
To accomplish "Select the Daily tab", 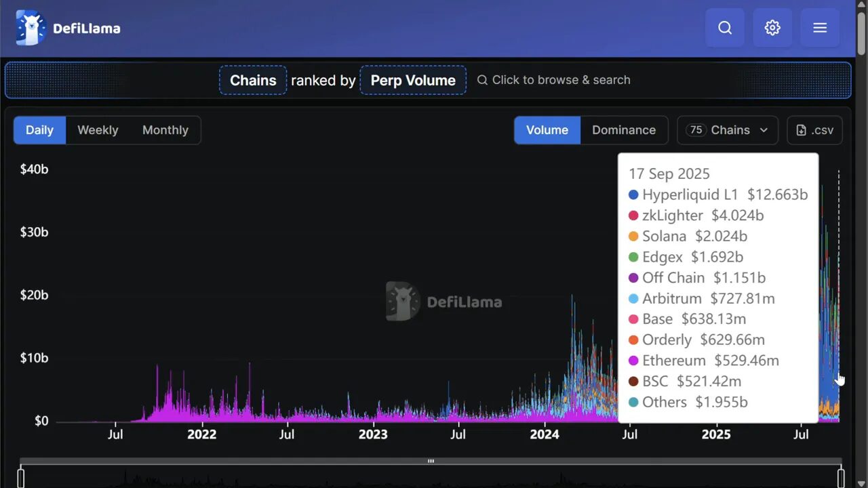I will tap(39, 129).
